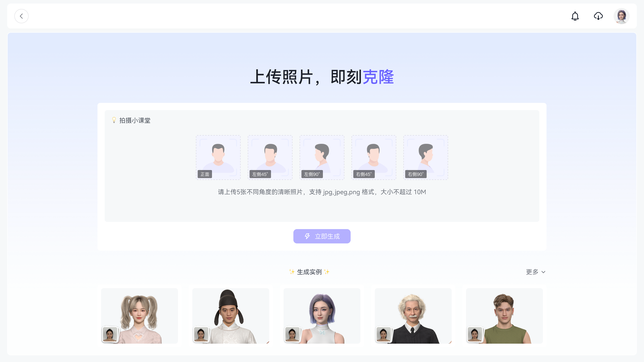Click source photo inset on pigtail girl card
Screen dimensions: 644x362
(x=110, y=334)
